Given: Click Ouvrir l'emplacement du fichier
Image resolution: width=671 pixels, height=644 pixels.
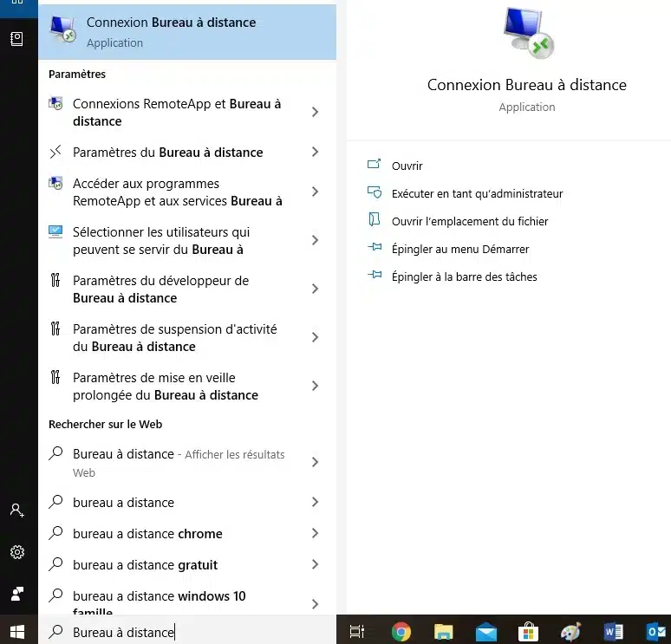Looking at the screenshot, I should [x=470, y=222].
